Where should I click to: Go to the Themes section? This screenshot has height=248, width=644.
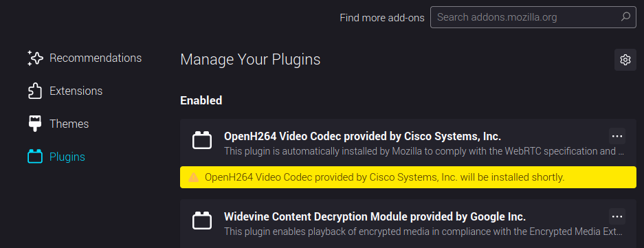coord(69,124)
